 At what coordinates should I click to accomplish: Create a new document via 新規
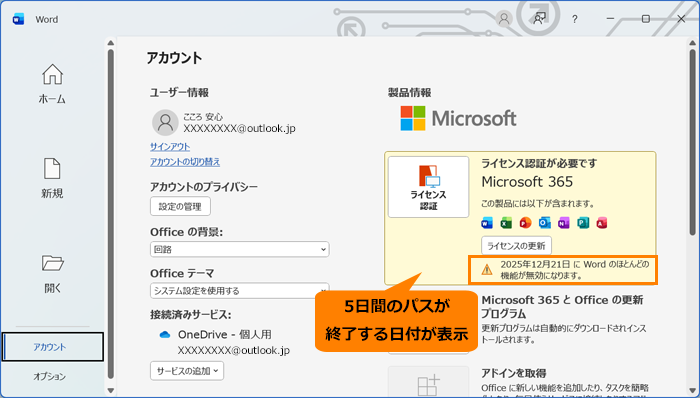click(x=52, y=178)
